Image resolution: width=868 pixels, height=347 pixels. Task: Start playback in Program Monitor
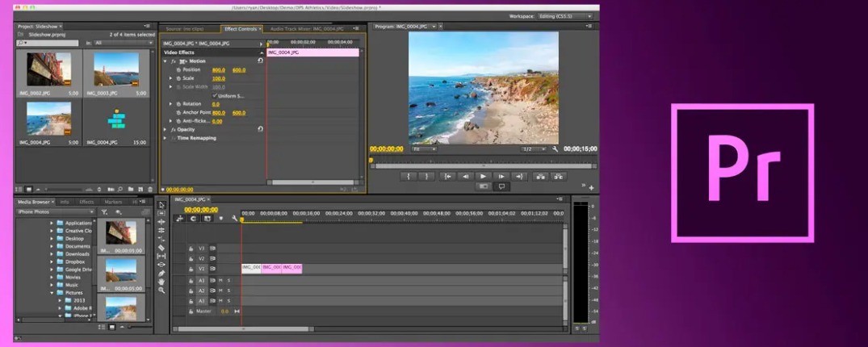(x=483, y=177)
